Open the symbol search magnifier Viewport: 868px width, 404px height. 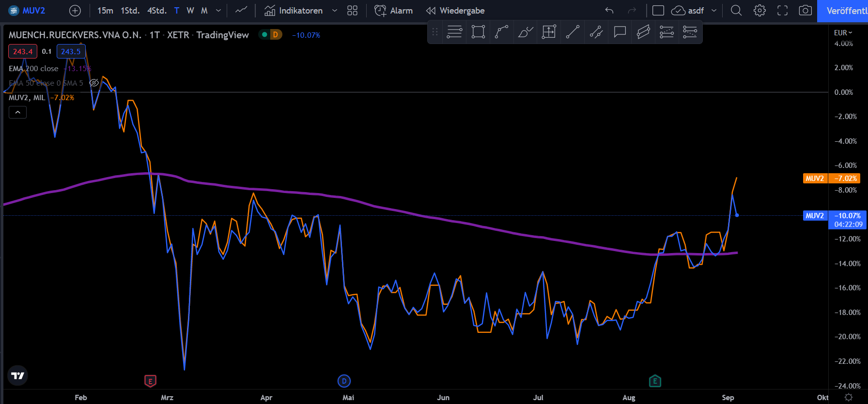736,11
